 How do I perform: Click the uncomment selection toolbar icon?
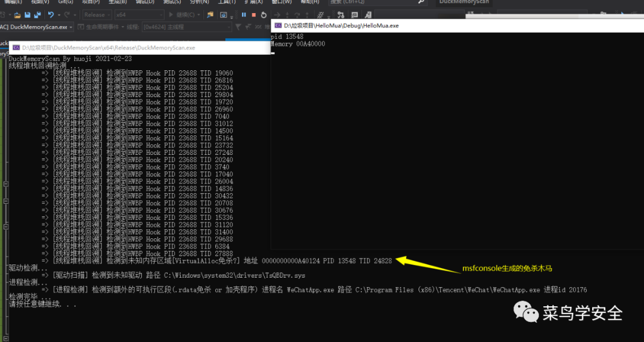pos(368,15)
